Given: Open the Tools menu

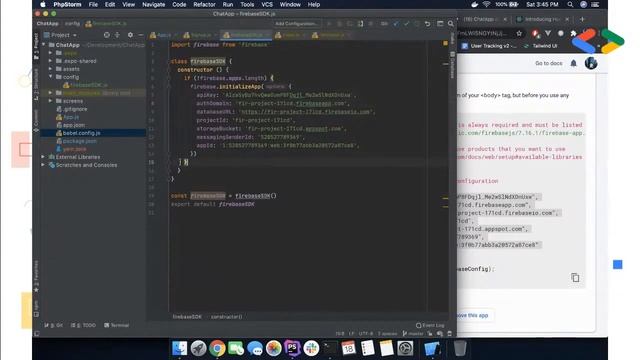Looking at the screenshot, I should point(247,4).
